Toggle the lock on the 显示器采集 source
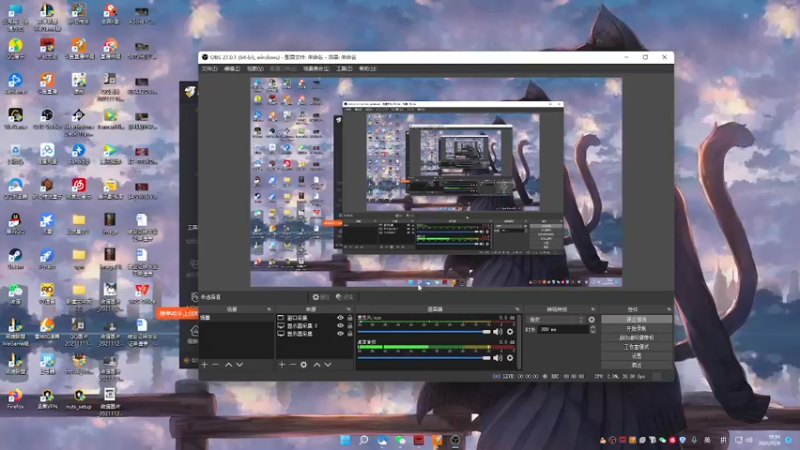 349,334
